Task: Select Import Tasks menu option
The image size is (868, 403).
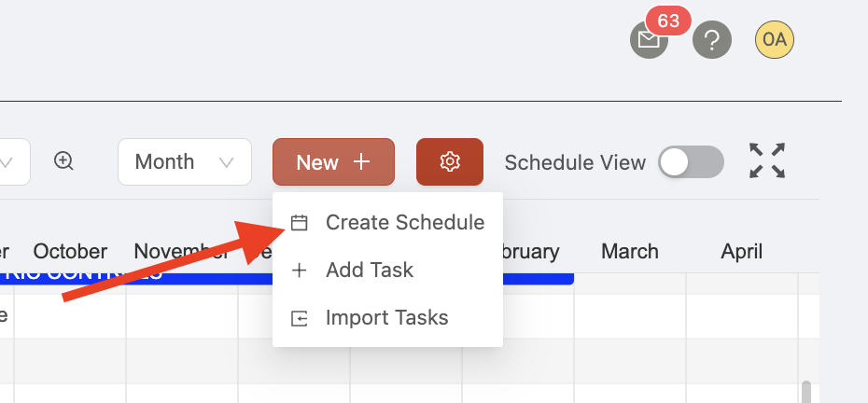Action: 387,318
